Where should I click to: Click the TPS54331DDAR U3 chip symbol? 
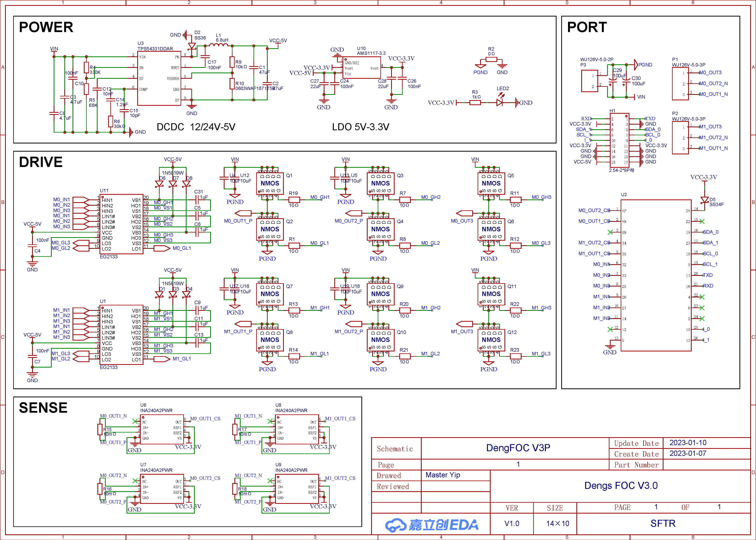point(159,79)
